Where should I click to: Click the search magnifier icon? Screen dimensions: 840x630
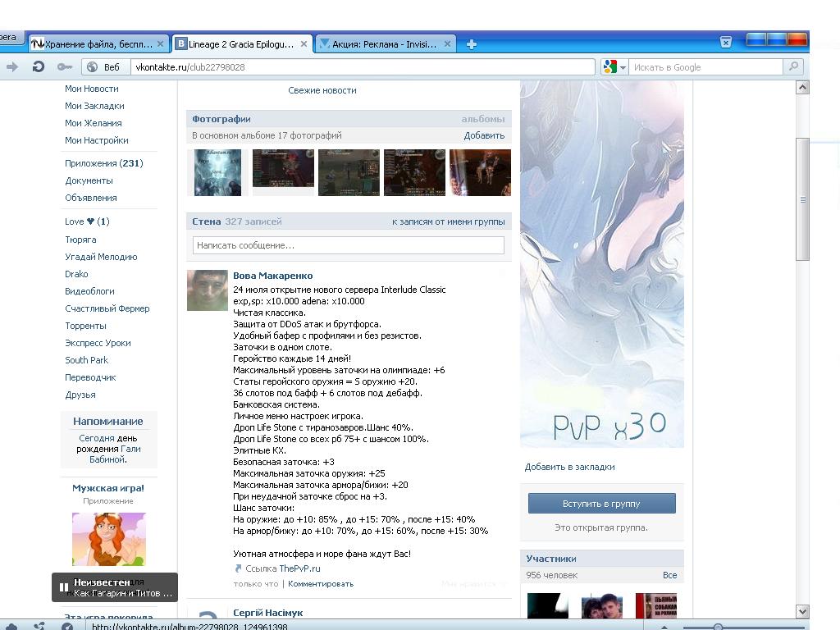point(793,66)
